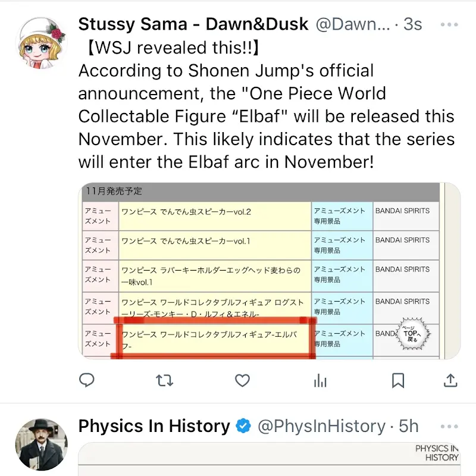Open more options on Physics In History tweet
Image resolution: width=476 pixels, height=476 pixels.
pos(449,426)
